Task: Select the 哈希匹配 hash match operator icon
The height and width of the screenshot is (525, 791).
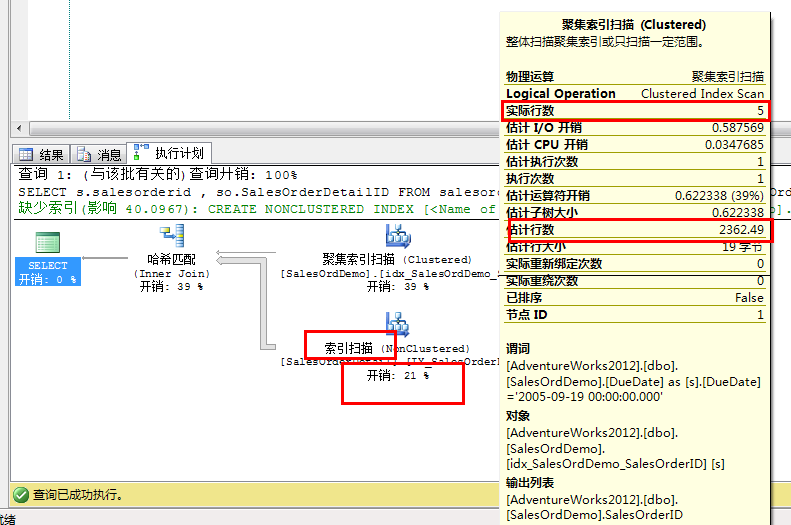Action: pyautogui.click(x=172, y=236)
